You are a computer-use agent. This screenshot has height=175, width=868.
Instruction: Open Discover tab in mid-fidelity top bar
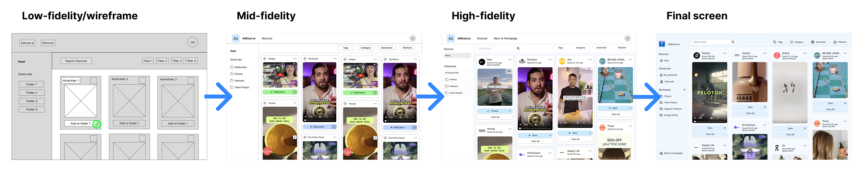point(267,38)
